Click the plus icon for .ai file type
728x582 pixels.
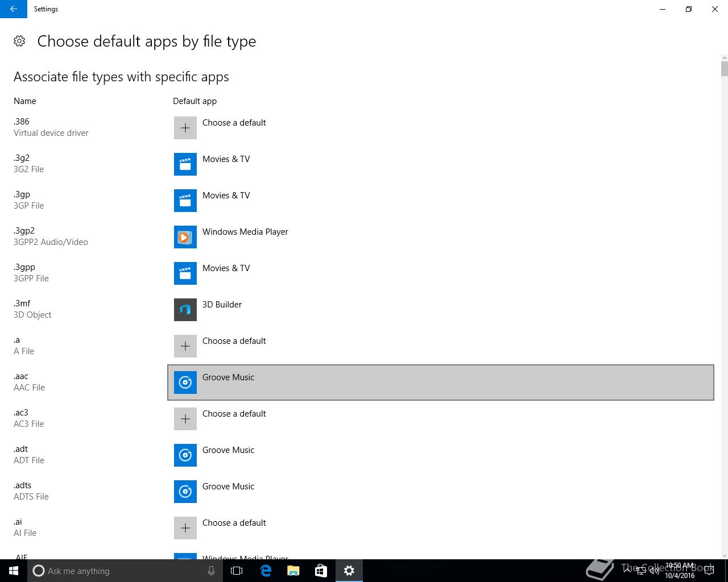pos(185,528)
